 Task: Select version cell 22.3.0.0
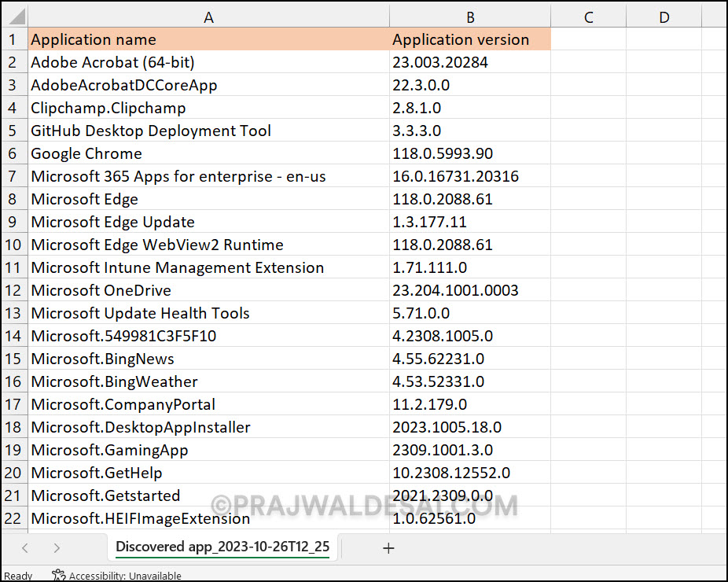470,84
